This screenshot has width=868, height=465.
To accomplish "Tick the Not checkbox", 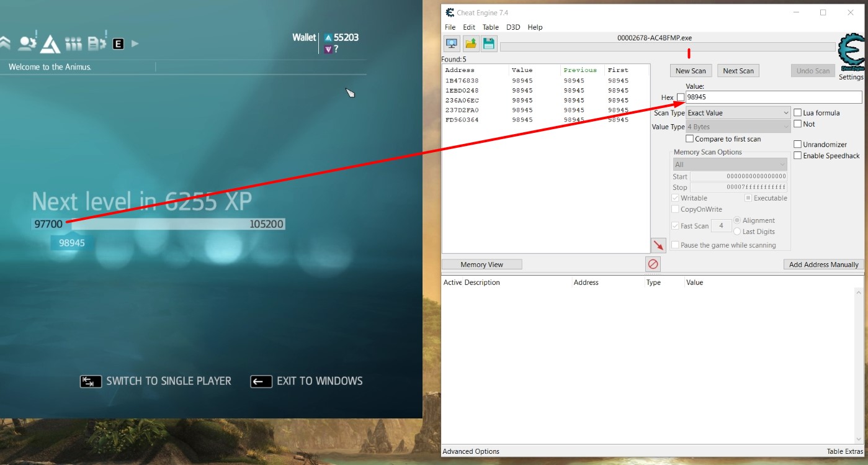I will point(798,124).
